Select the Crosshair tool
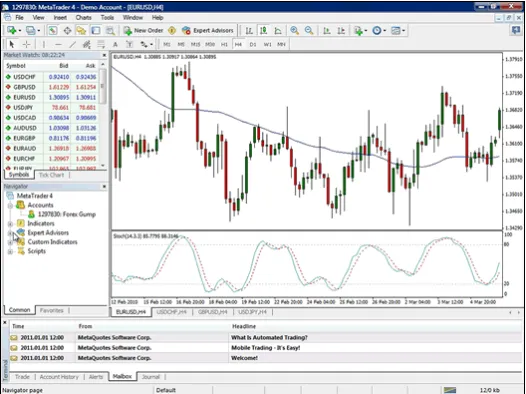 pos(26,44)
